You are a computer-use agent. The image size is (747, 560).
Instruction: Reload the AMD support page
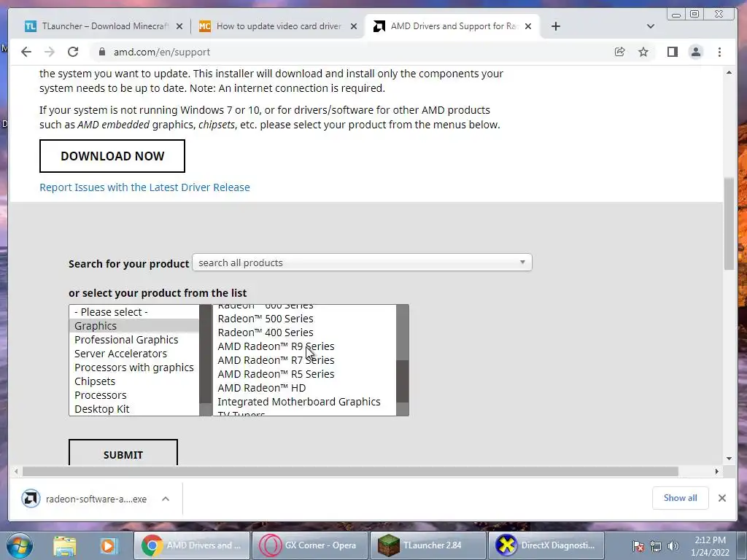[x=73, y=52]
